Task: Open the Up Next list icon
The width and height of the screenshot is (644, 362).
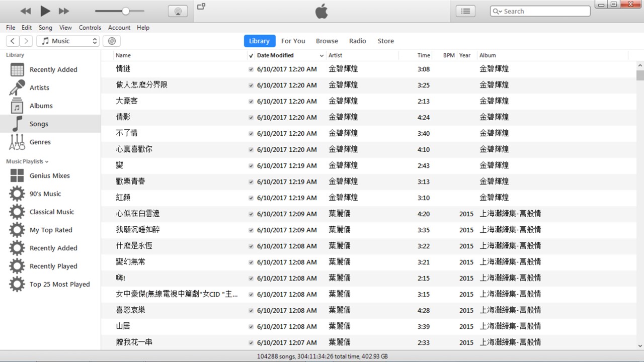Action: click(466, 11)
